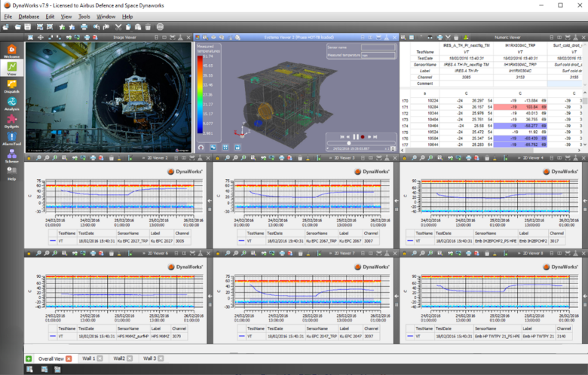The width and height of the screenshot is (588, 375).
Task: Click the first layout icon in bottom status bar
Action: [29, 370]
